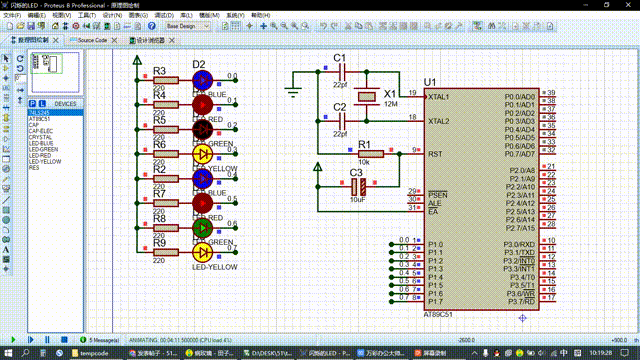Click the X1 crystal component
This screenshot has height=360, width=640.
[367, 97]
